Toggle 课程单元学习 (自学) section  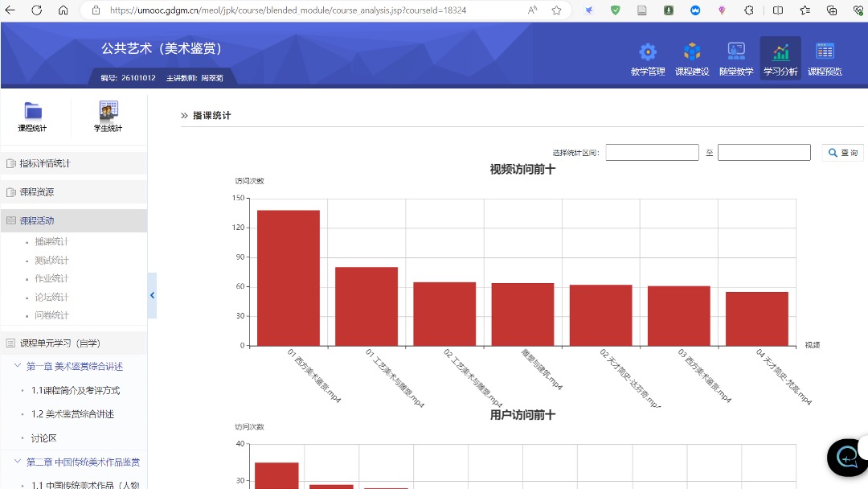74,343
